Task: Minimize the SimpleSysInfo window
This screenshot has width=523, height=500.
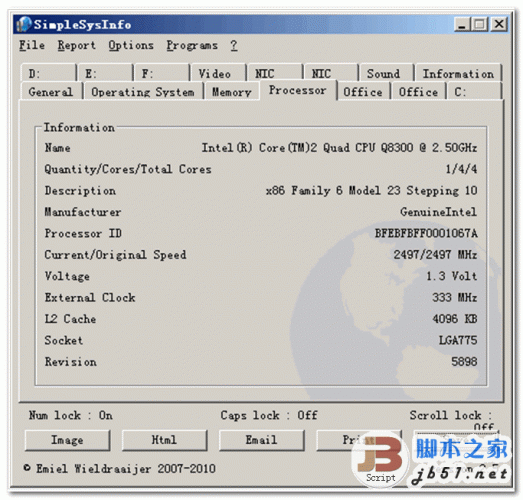Action: coord(462,24)
